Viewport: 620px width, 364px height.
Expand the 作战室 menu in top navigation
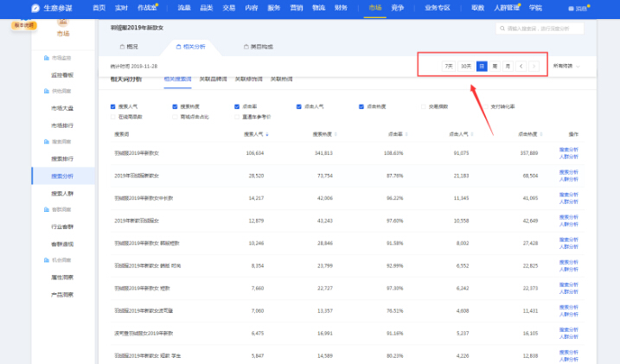point(149,7)
